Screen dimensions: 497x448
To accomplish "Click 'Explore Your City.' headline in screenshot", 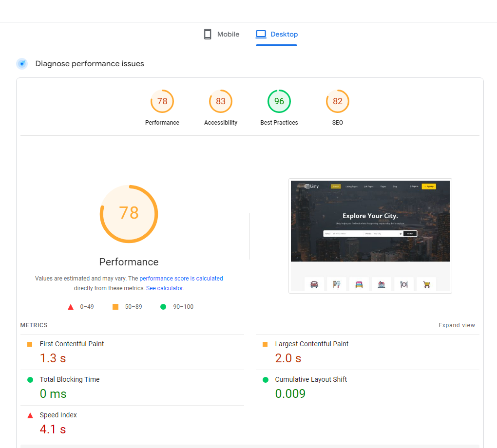I will click(x=370, y=216).
